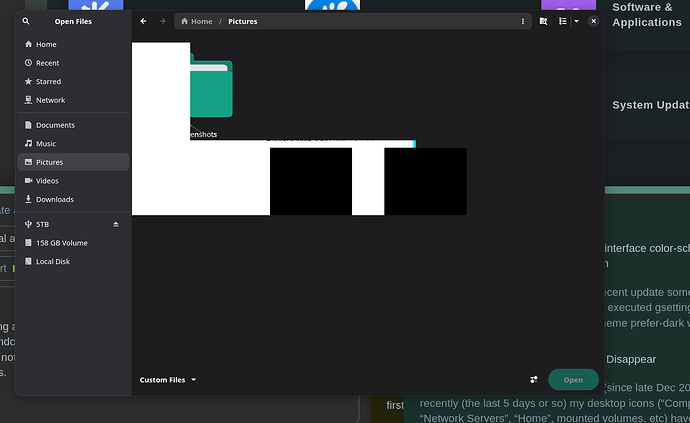Click the toggle icon next to Open button
The image size is (690, 423).
click(x=534, y=380)
